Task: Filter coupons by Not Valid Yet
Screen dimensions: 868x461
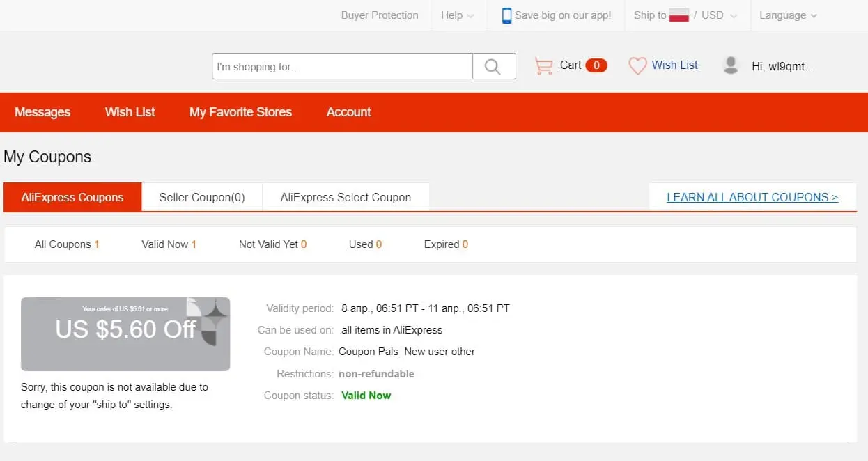Action: coord(273,244)
